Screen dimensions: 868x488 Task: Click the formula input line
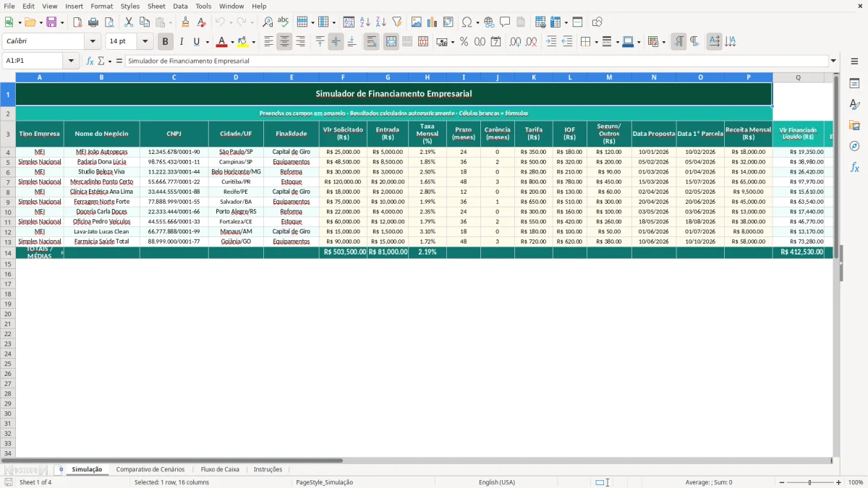(x=476, y=61)
